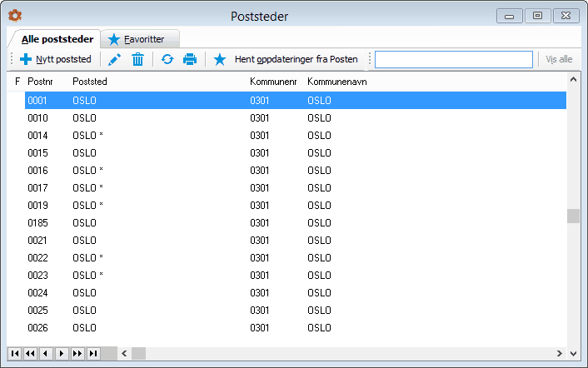
Task: Close the Poststeder window
Action: (566, 16)
